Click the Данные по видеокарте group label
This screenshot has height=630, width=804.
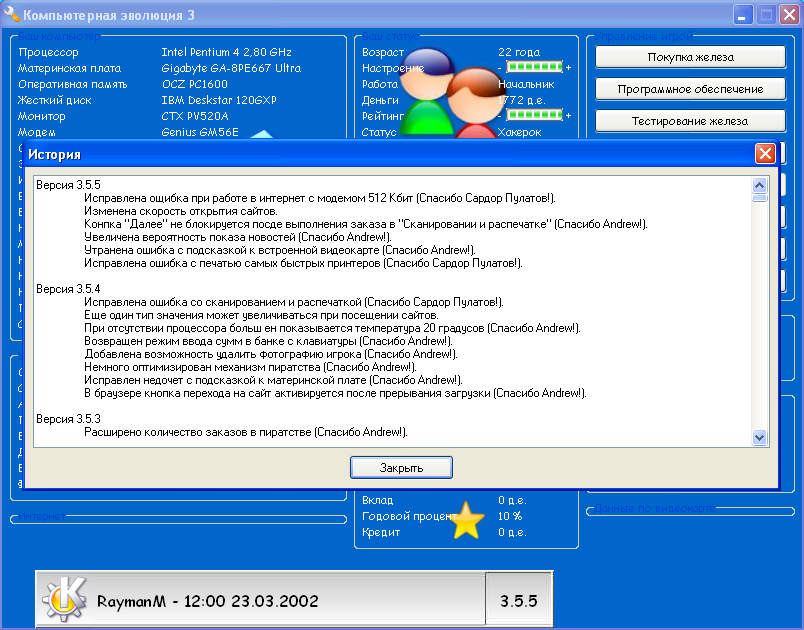point(655,508)
